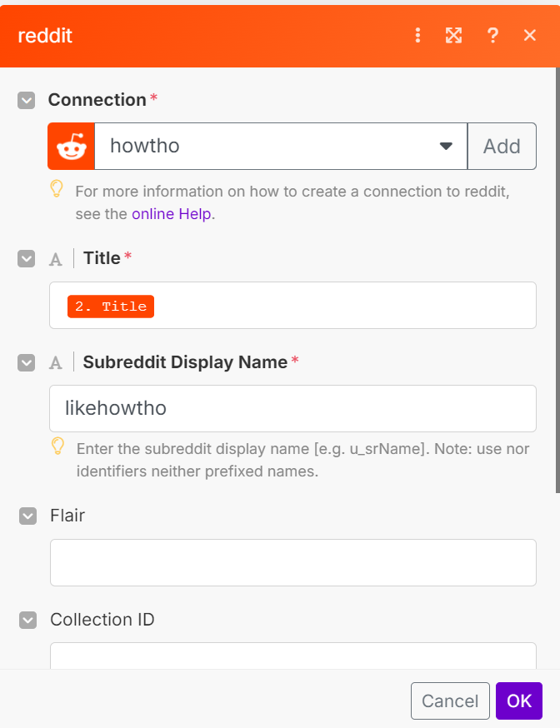Click inside the Title input field
The width and height of the screenshot is (560, 728).
[293, 306]
